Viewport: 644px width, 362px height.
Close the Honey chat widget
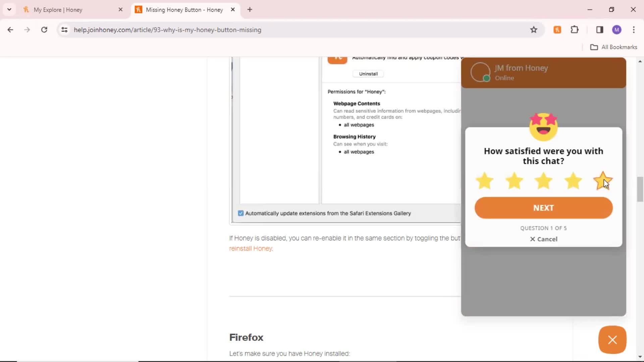click(612, 340)
